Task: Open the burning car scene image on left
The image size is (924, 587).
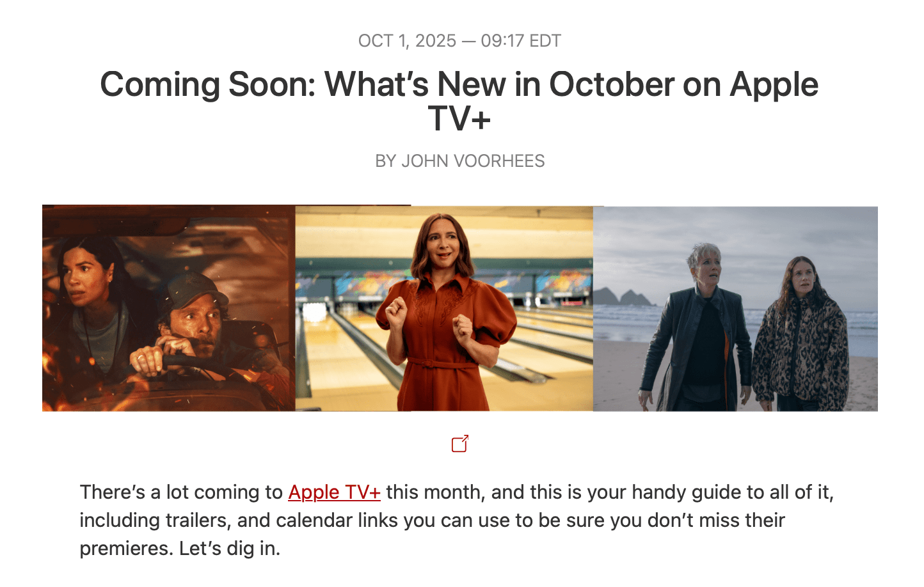Action: 169,308
